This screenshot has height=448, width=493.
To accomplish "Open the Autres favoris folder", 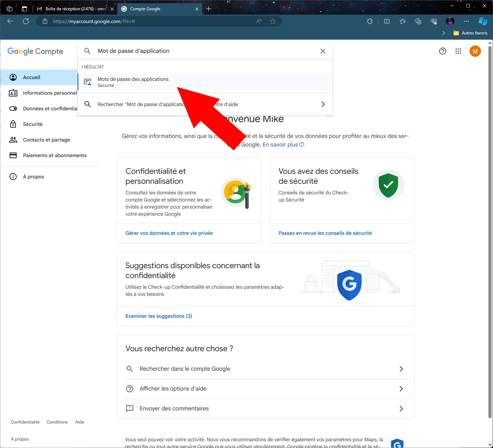I will point(470,33).
